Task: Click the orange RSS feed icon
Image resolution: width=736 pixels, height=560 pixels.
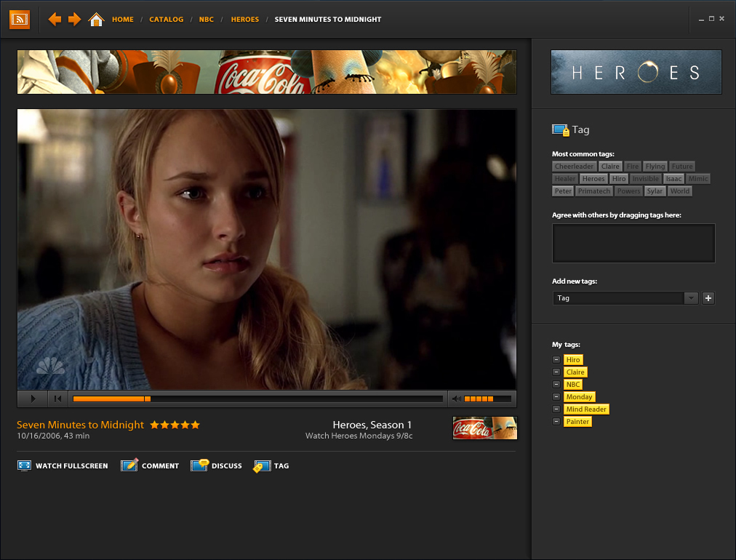Action: tap(20, 19)
